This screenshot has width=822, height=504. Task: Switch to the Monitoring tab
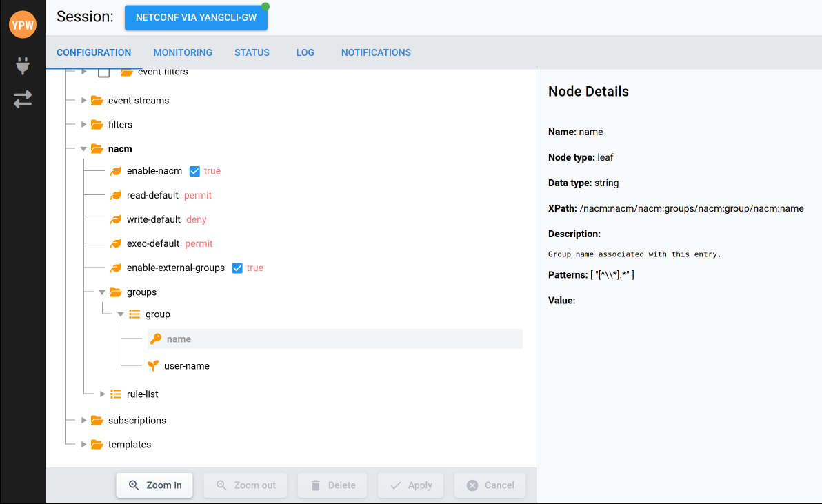pyautogui.click(x=183, y=52)
